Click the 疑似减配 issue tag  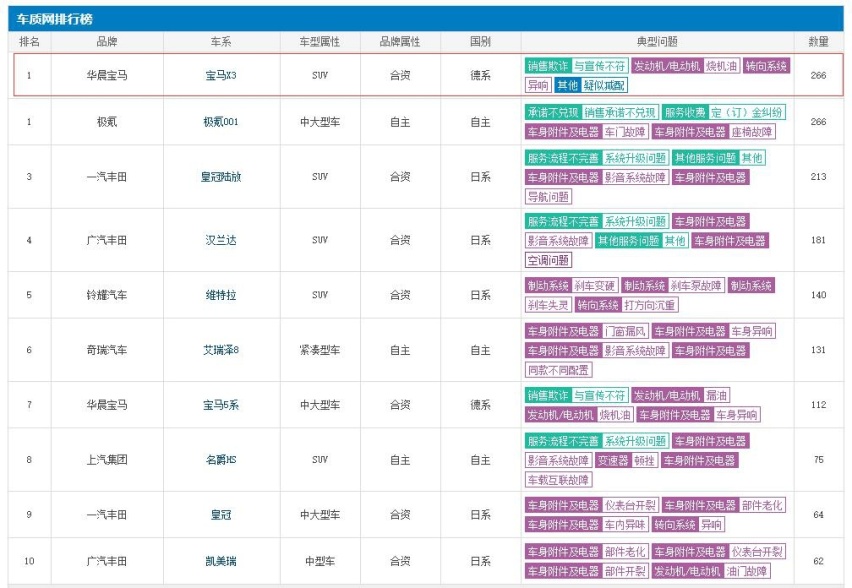click(604, 85)
